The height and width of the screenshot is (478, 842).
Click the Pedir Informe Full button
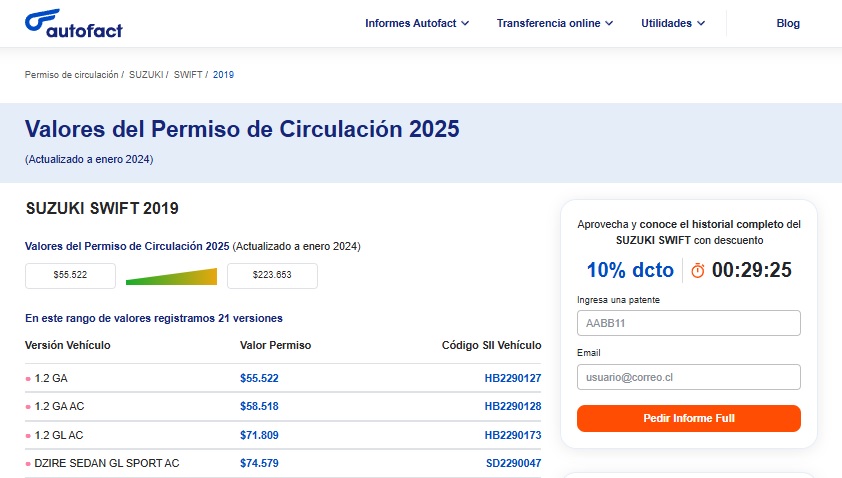click(x=689, y=418)
